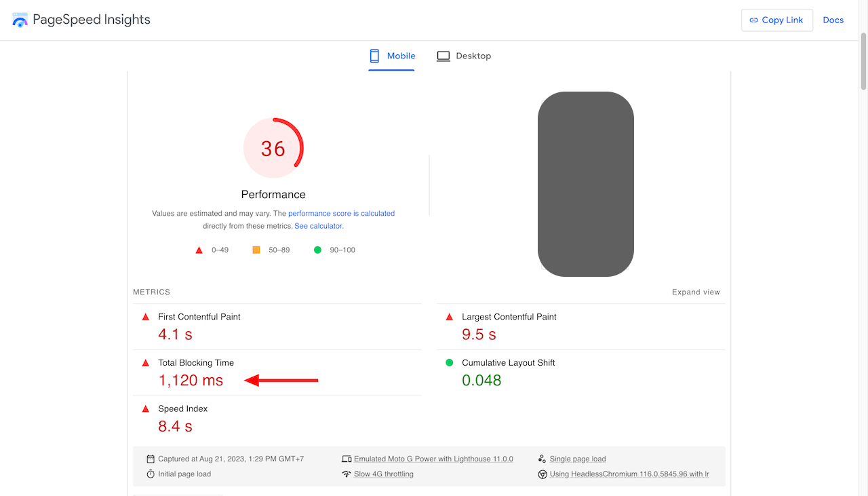The image size is (868, 496).
Task: Click the Largest Contentful Paint label
Action: coord(509,317)
